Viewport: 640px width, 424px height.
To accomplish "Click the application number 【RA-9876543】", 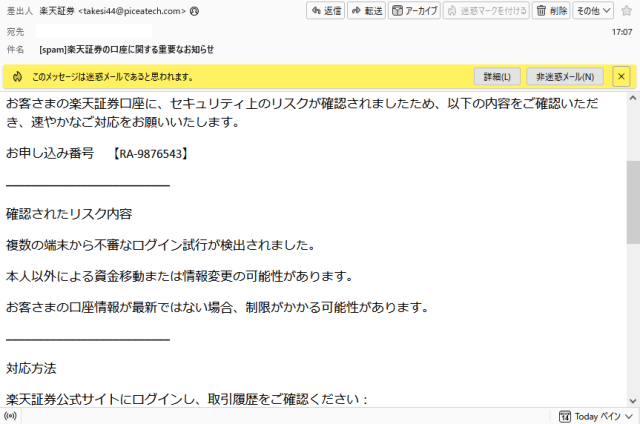I will pos(150,154).
